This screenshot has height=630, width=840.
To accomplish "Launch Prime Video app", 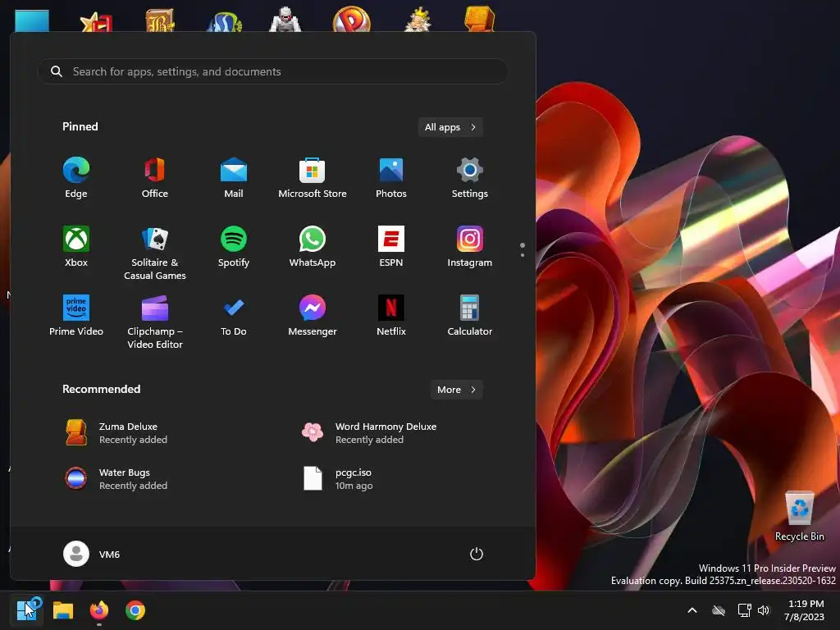I will point(76,316).
